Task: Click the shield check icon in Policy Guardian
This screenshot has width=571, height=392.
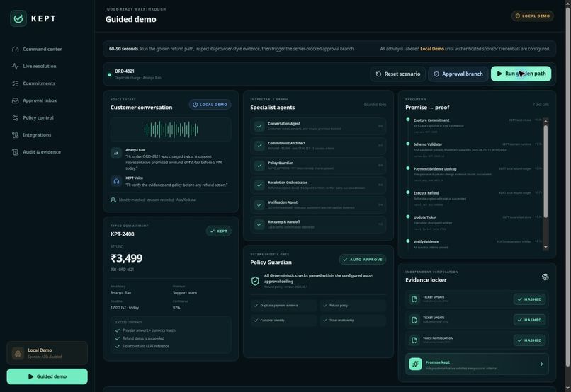Action: [255, 281]
